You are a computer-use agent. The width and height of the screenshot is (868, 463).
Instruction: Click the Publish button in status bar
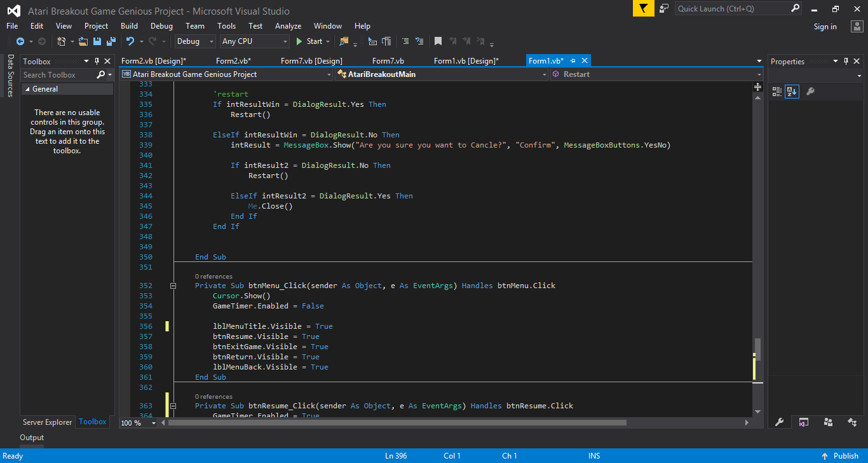840,456
